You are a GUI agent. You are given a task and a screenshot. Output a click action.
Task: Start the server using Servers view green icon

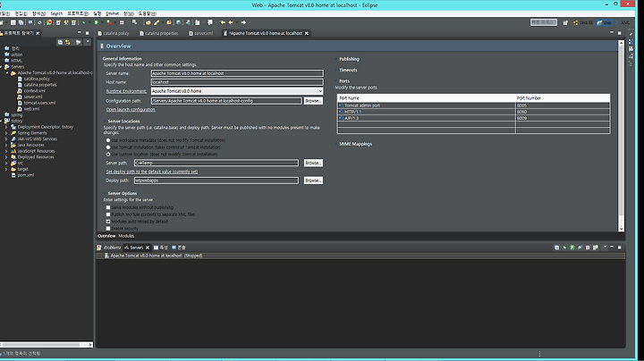pyautogui.click(x=572, y=248)
